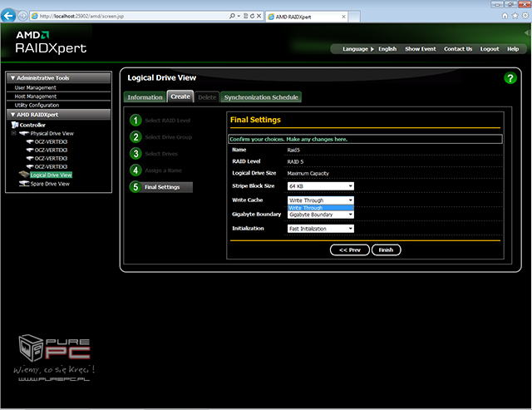Click the green help question mark icon

point(510,78)
